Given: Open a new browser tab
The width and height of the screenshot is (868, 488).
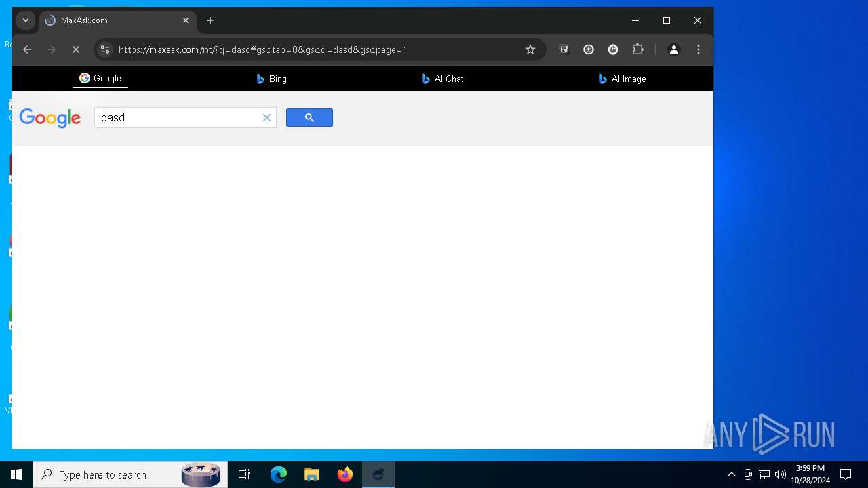Looking at the screenshot, I should (210, 20).
